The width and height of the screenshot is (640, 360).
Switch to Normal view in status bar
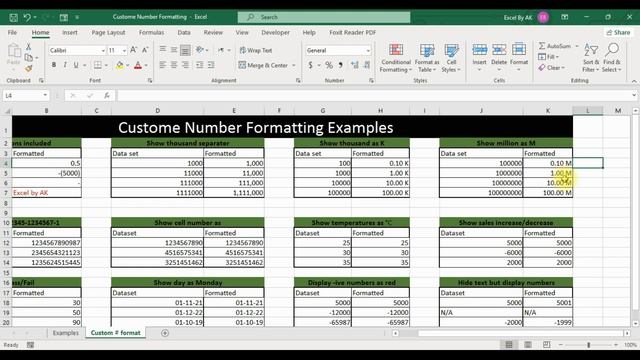click(509, 345)
